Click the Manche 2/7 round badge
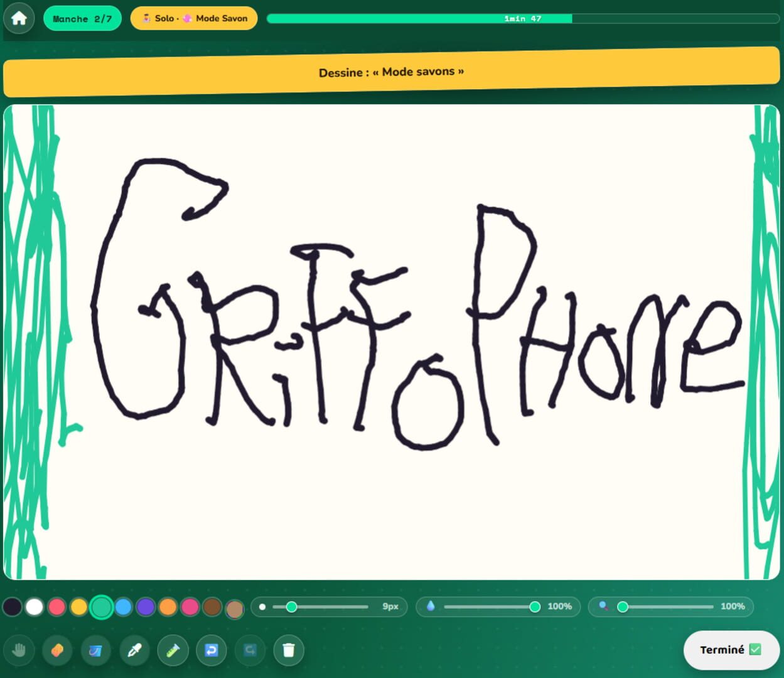 [x=82, y=18]
